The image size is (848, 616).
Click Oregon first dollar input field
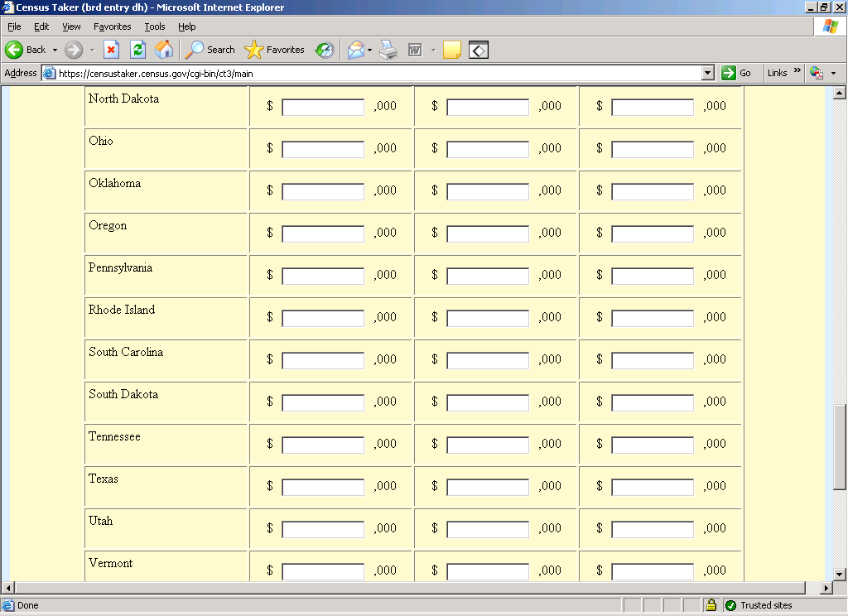(x=323, y=233)
